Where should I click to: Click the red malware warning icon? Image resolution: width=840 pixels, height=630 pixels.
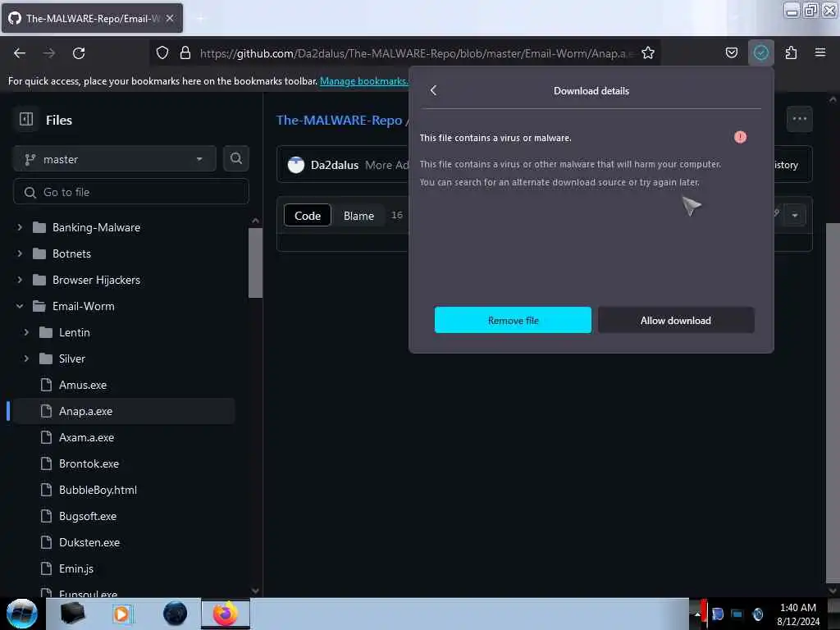740,137
